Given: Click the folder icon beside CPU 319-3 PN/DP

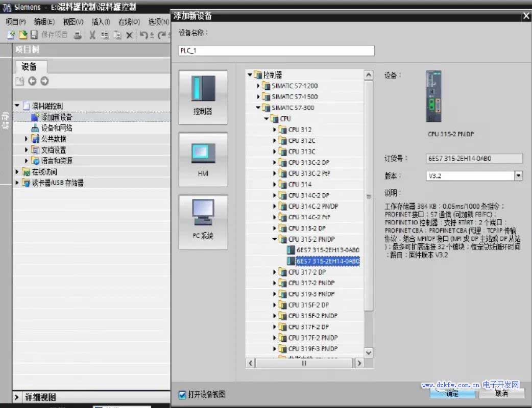Looking at the screenshot, I should pyautogui.click(x=283, y=294).
